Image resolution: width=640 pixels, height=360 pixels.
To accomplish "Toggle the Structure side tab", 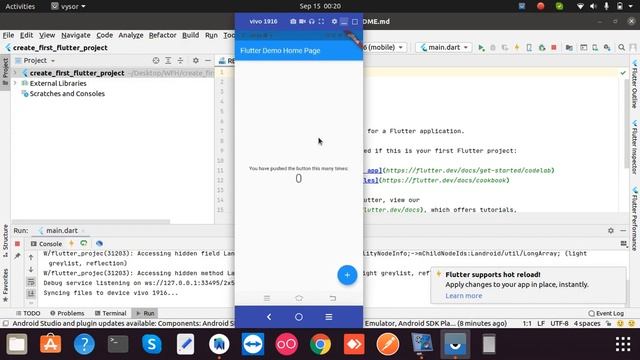I will pos(5,241).
